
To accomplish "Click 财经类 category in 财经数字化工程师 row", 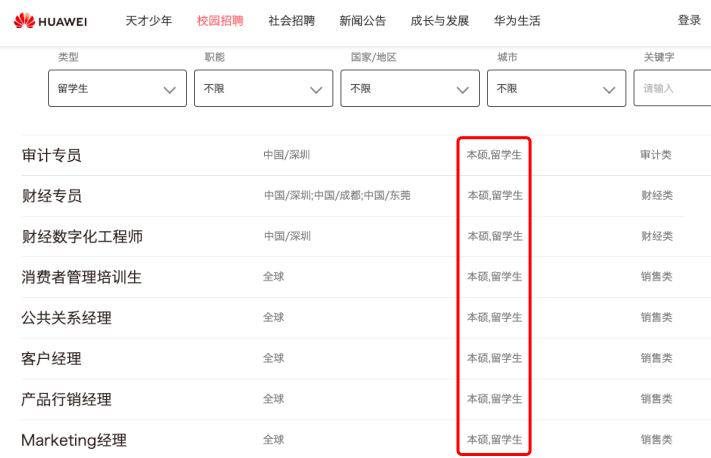I will point(657,236).
